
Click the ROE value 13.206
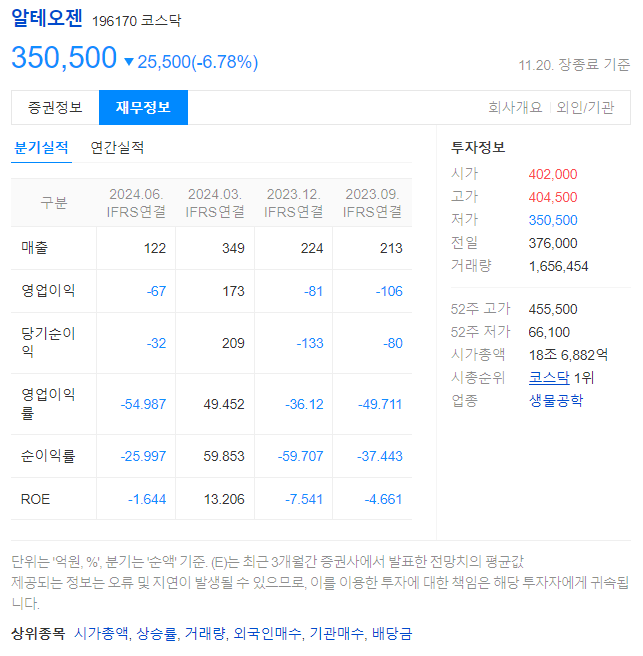224,499
